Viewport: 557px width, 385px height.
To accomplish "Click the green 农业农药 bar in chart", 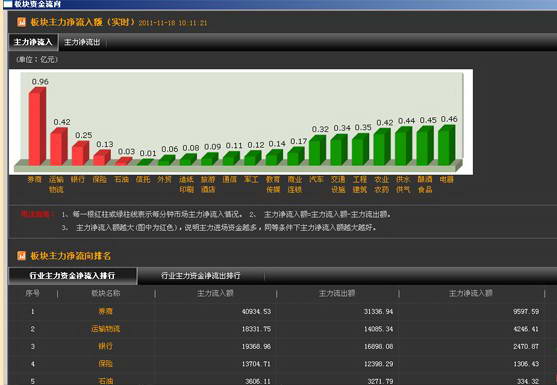I will tap(382, 147).
